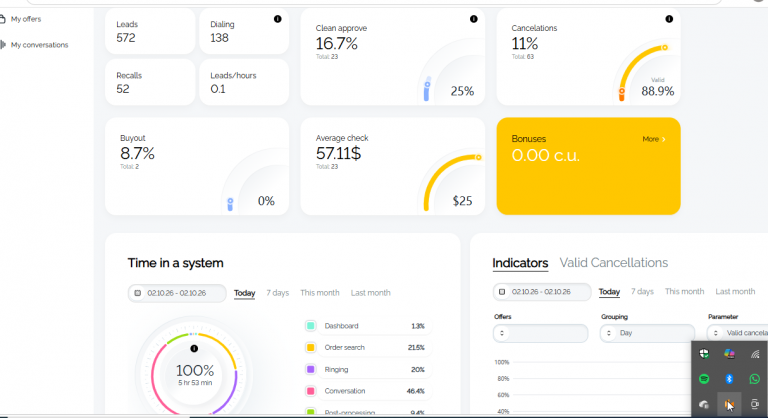The width and height of the screenshot is (768, 418).
Task: Click the Dialing value 138
Action: click(x=219, y=38)
